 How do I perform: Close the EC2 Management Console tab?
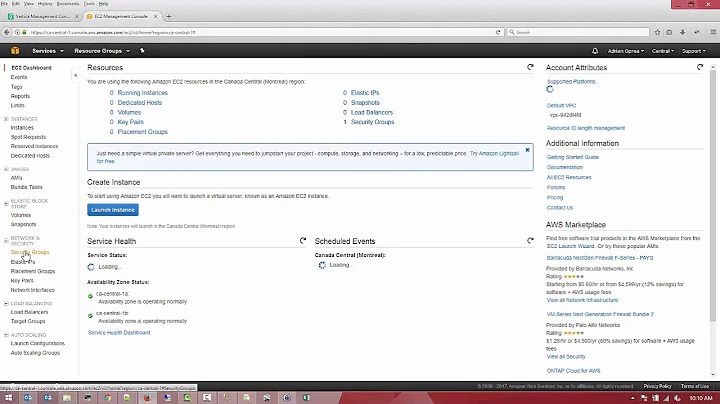tap(155, 17)
